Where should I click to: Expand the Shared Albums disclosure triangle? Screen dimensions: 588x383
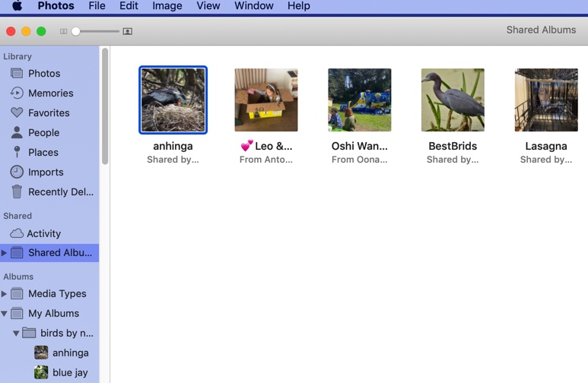(x=4, y=252)
